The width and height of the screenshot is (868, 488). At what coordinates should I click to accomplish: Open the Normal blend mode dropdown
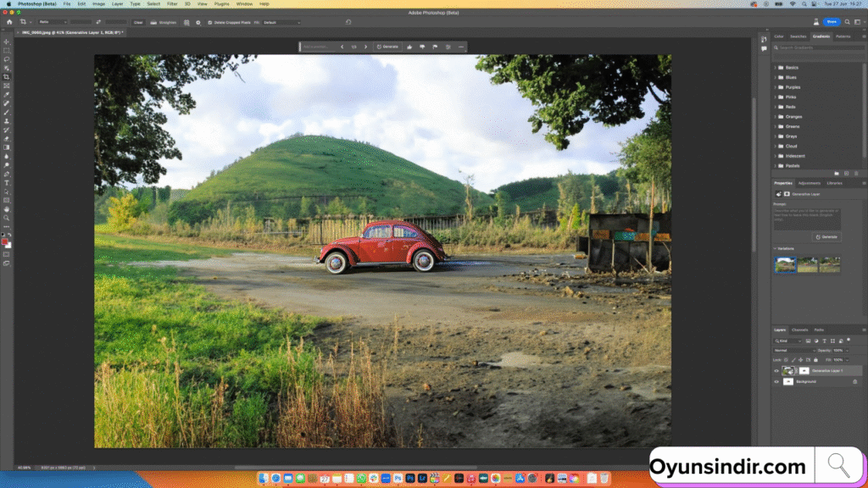793,350
